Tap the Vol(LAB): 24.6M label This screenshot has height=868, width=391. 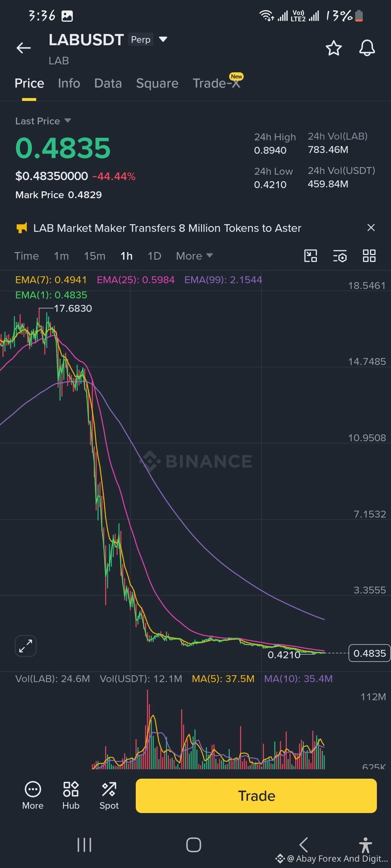coord(52,678)
